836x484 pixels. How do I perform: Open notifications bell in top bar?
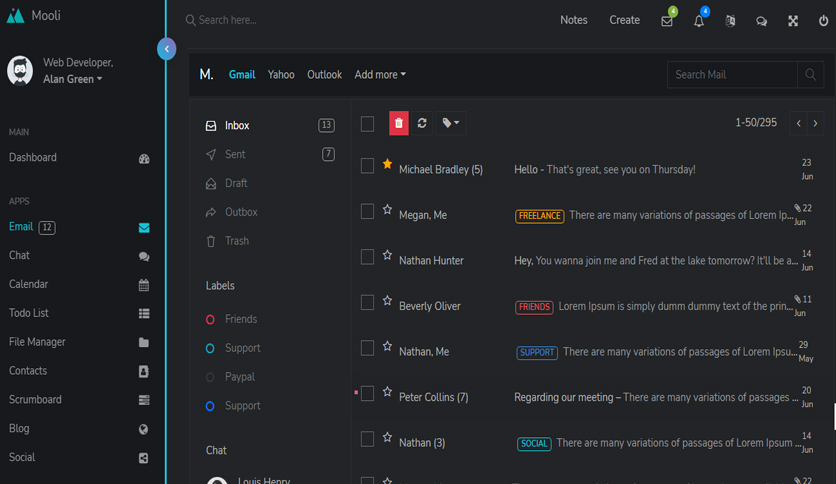click(x=698, y=21)
